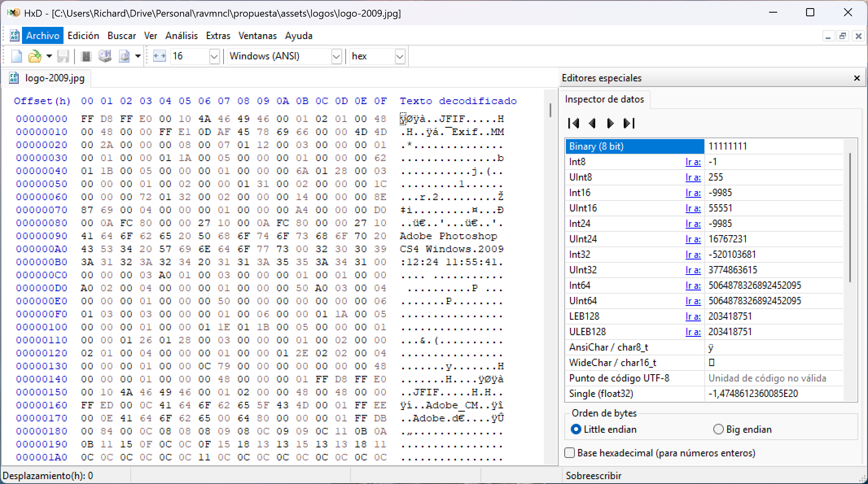Image resolution: width=868 pixels, height=484 pixels.
Task: Select Big endian byte order
Action: tap(719, 429)
